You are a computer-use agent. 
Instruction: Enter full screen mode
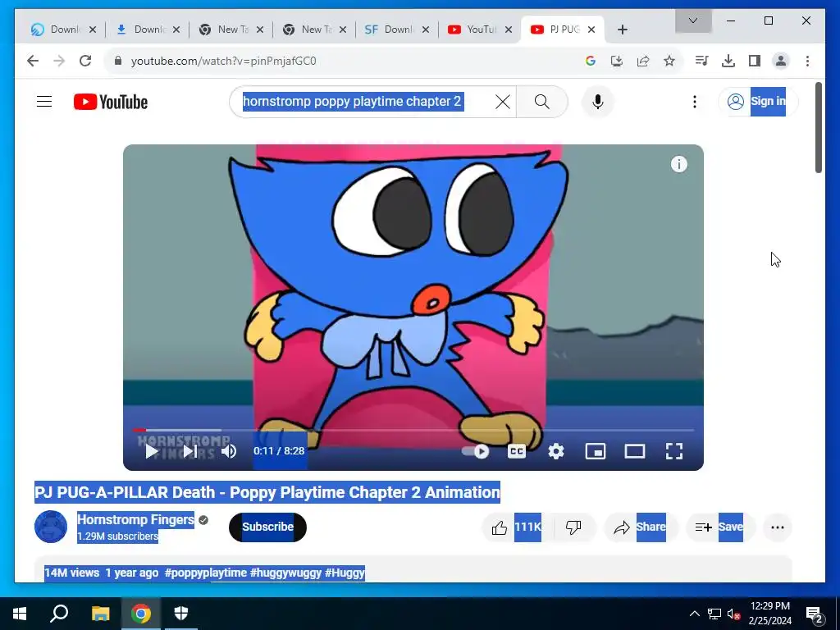pyautogui.click(x=674, y=452)
